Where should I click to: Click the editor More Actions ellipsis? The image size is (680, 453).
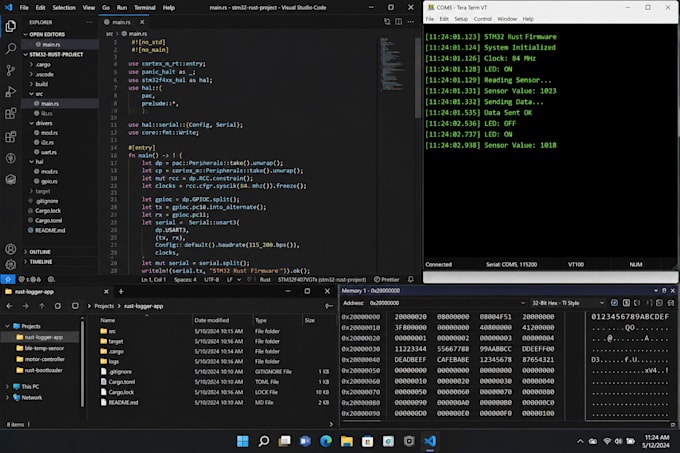[x=410, y=22]
